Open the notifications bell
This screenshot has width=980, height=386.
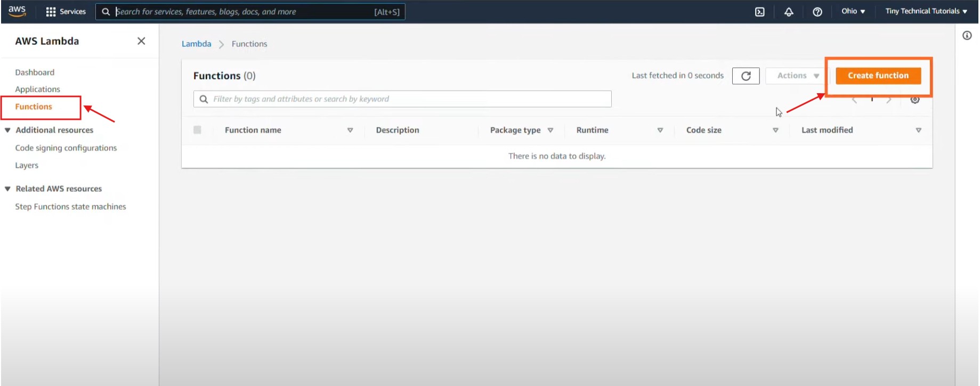[788, 12]
